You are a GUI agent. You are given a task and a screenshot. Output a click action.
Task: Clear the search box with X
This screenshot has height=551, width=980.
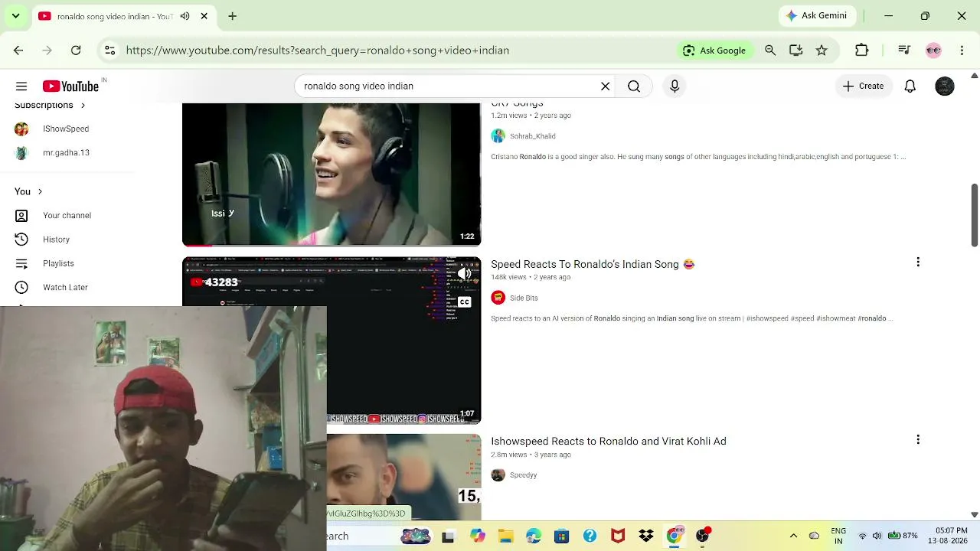pos(605,86)
